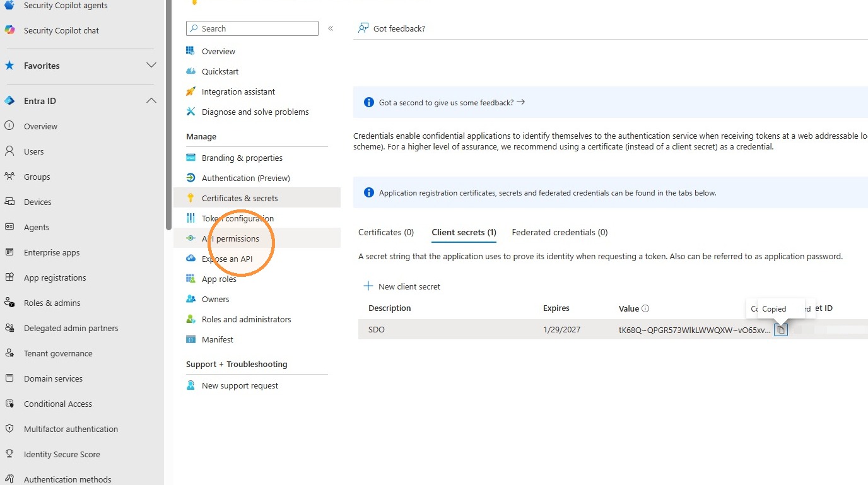
Task: Expand the Favorites section chevron
Action: click(151, 66)
